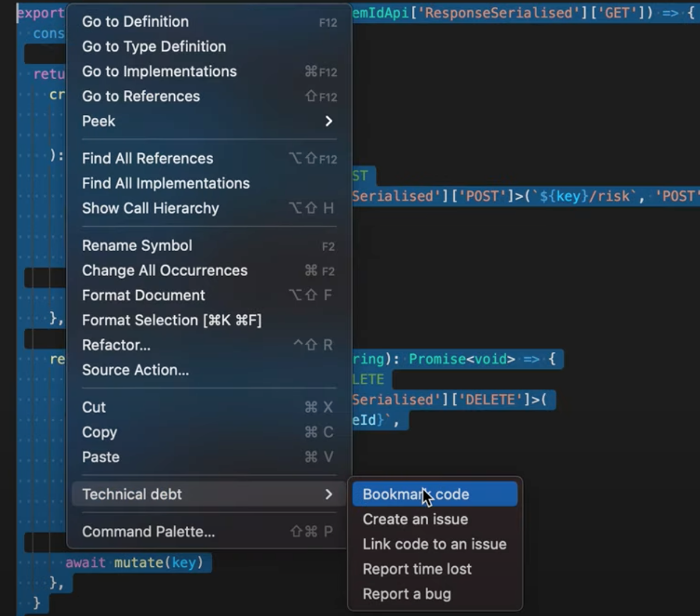The image size is (700, 616).
Task: Select Format Selection entry
Action: tap(209, 320)
